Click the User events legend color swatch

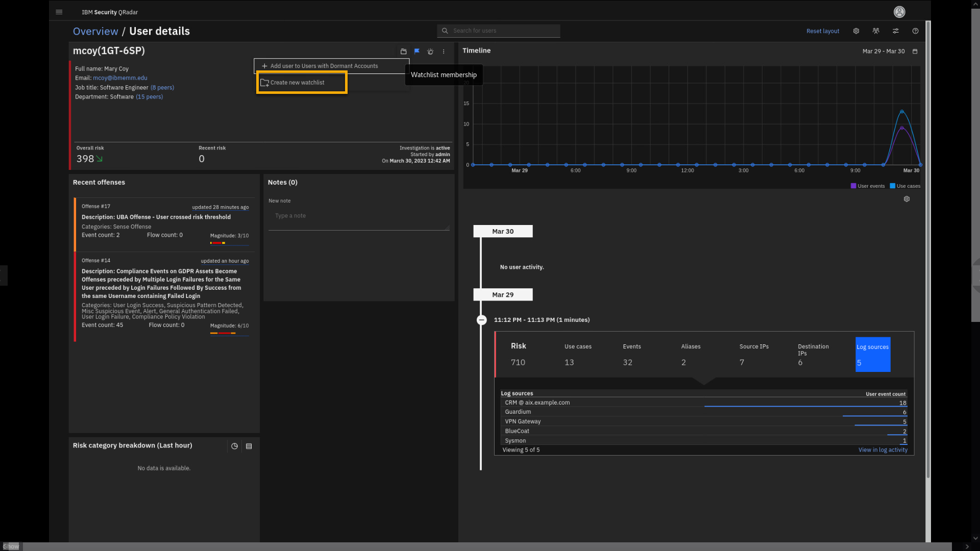[853, 186]
